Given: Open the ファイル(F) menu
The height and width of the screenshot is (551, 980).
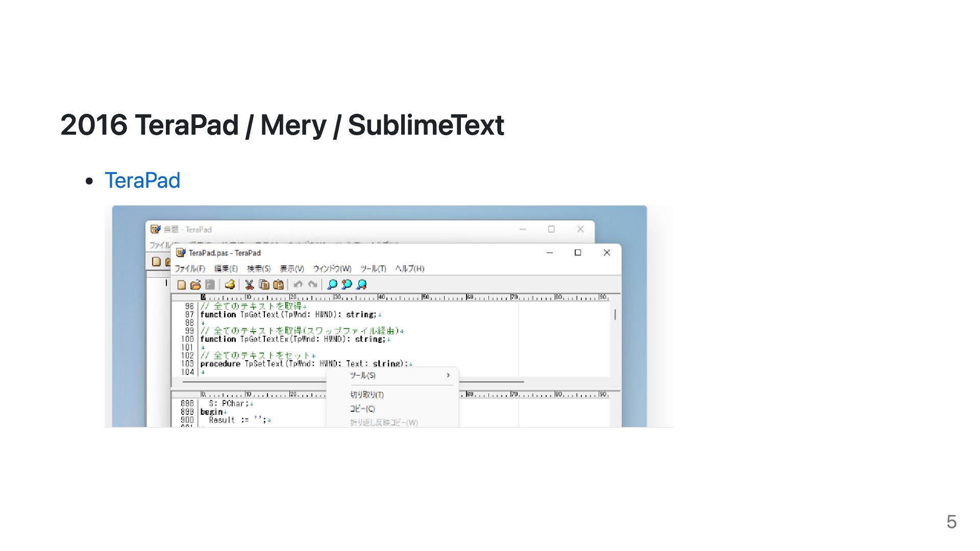Looking at the screenshot, I should click(x=189, y=269).
